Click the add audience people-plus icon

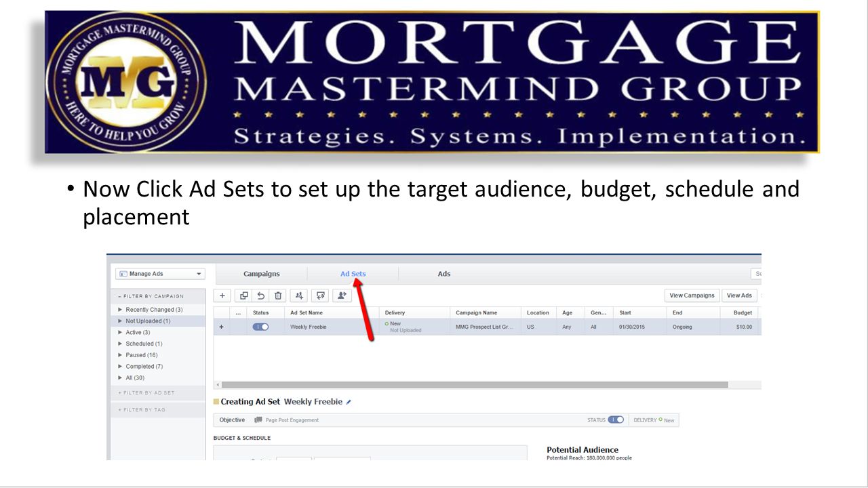click(299, 296)
